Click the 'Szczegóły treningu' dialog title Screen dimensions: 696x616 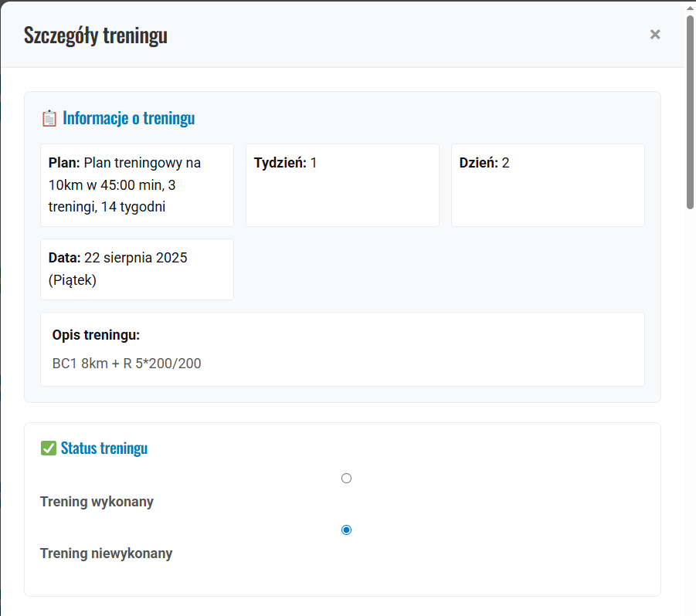[96, 36]
